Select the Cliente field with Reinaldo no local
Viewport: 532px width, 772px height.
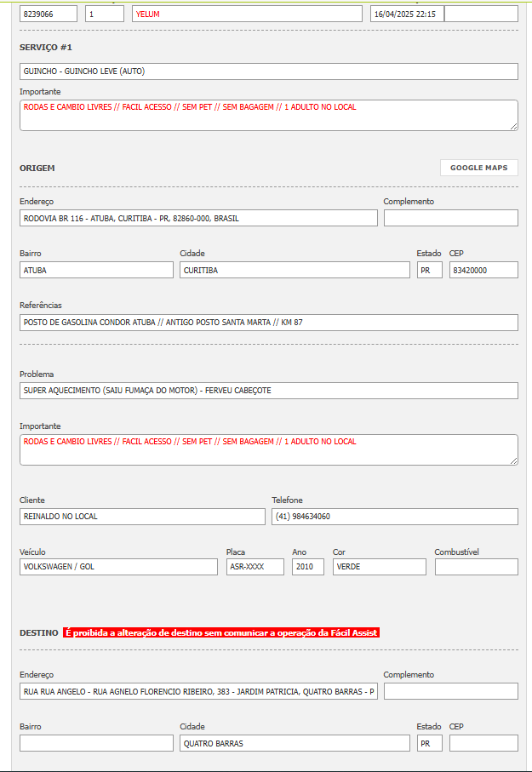pyautogui.click(x=142, y=517)
